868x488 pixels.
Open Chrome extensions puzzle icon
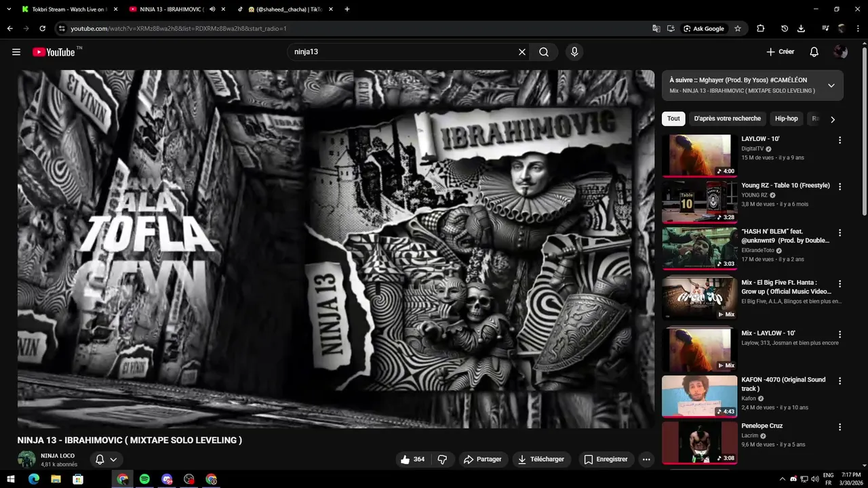pos(760,28)
